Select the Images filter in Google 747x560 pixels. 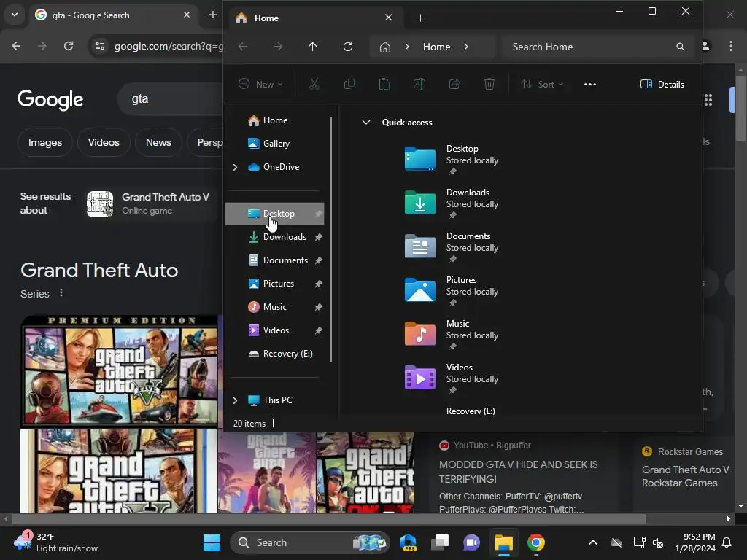pos(44,142)
